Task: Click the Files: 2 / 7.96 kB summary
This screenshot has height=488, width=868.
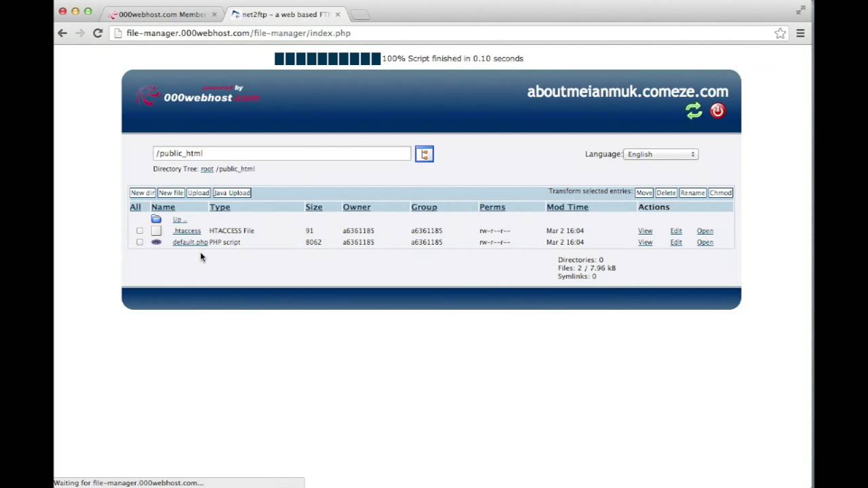Action: coord(587,268)
